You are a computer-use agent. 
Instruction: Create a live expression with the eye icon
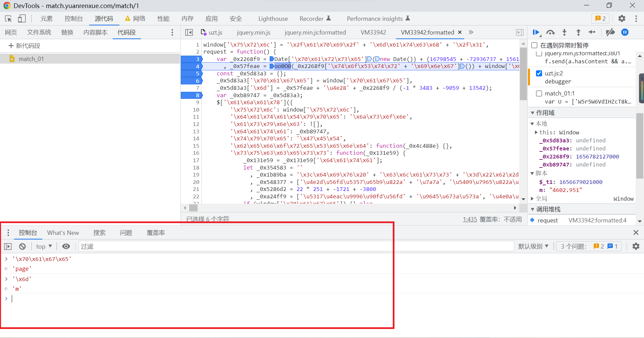point(66,247)
